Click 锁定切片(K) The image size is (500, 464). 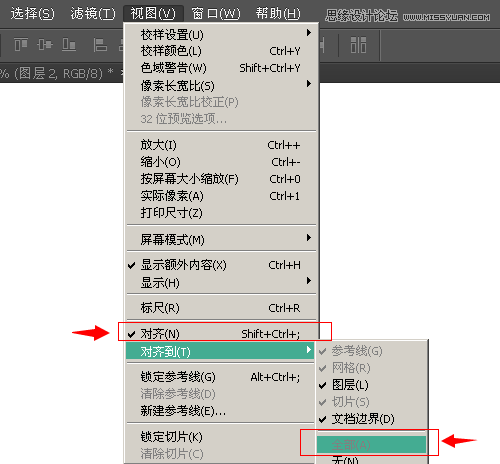click(x=220, y=437)
